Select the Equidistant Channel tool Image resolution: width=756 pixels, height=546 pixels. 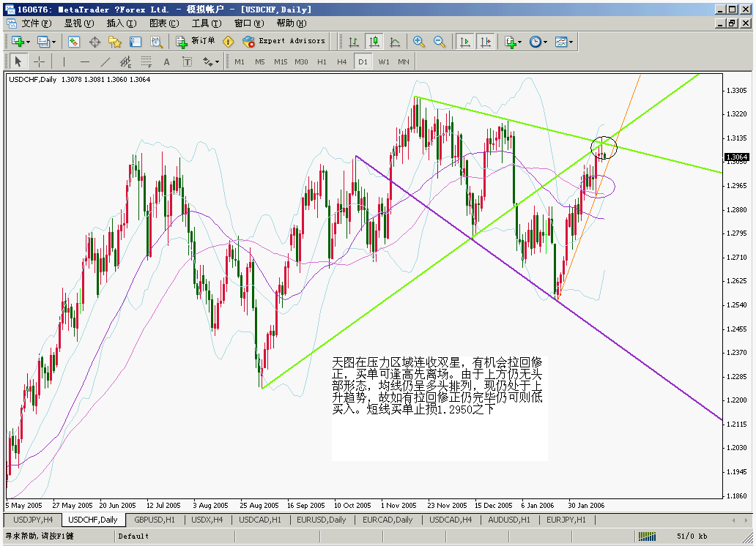tap(125, 61)
